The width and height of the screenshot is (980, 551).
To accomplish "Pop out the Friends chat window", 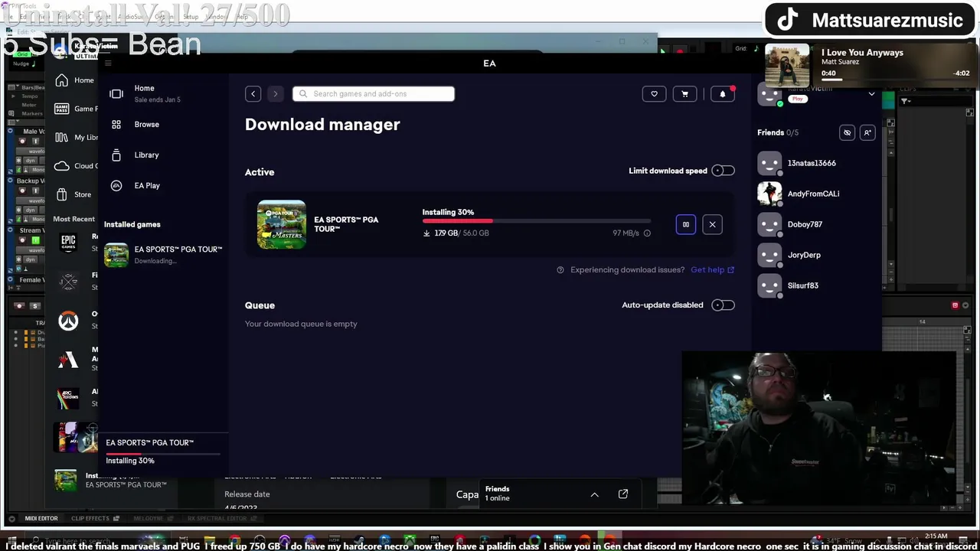I will tap(623, 494).
